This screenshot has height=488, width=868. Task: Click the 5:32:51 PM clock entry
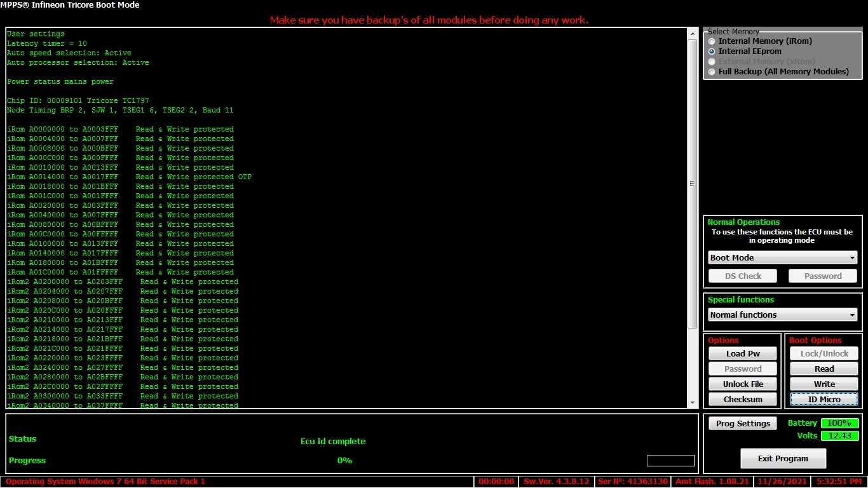pyautogui.click(x=838, y=482)
